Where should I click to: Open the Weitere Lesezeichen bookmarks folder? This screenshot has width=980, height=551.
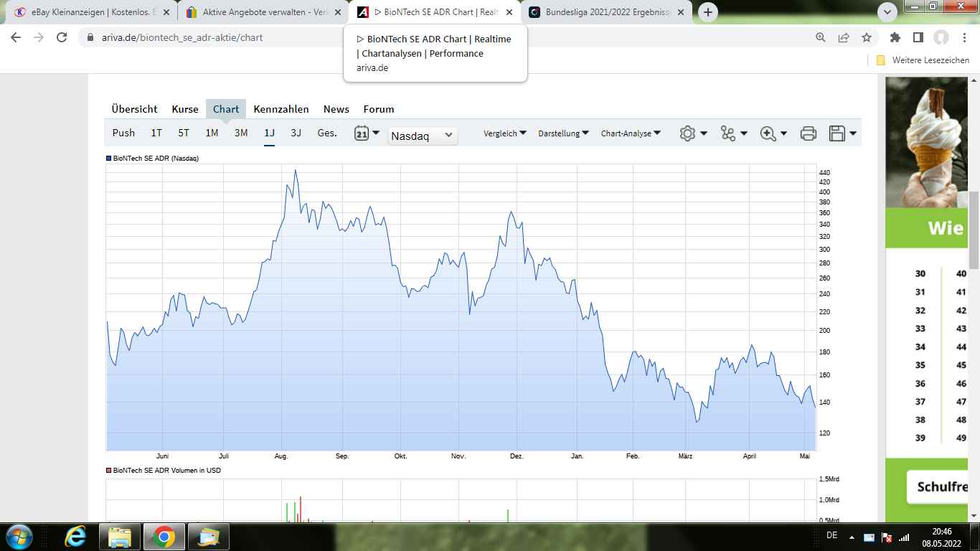[x=923, y=60]
